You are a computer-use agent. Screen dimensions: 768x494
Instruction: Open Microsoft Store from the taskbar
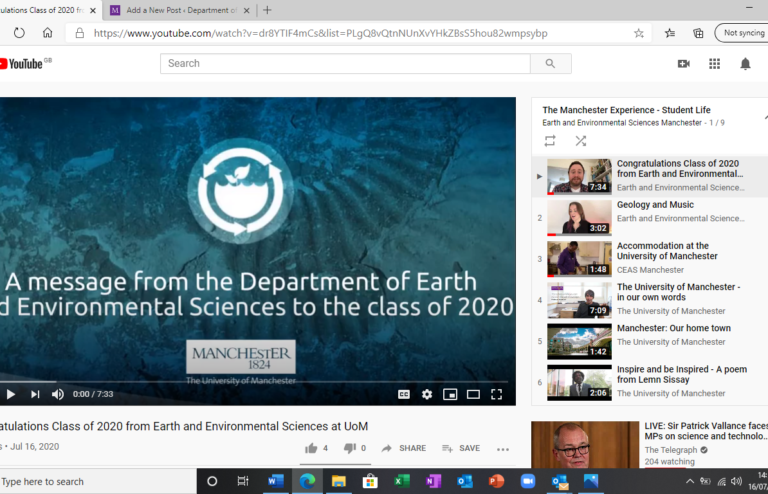(x=370, y=482)
